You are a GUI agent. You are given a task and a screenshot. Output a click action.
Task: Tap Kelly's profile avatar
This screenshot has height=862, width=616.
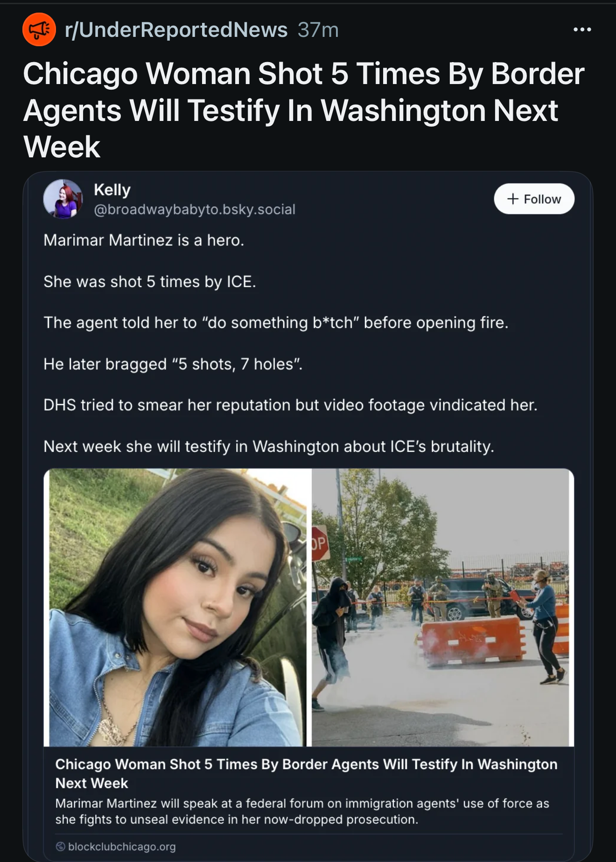tap(63, 199)
